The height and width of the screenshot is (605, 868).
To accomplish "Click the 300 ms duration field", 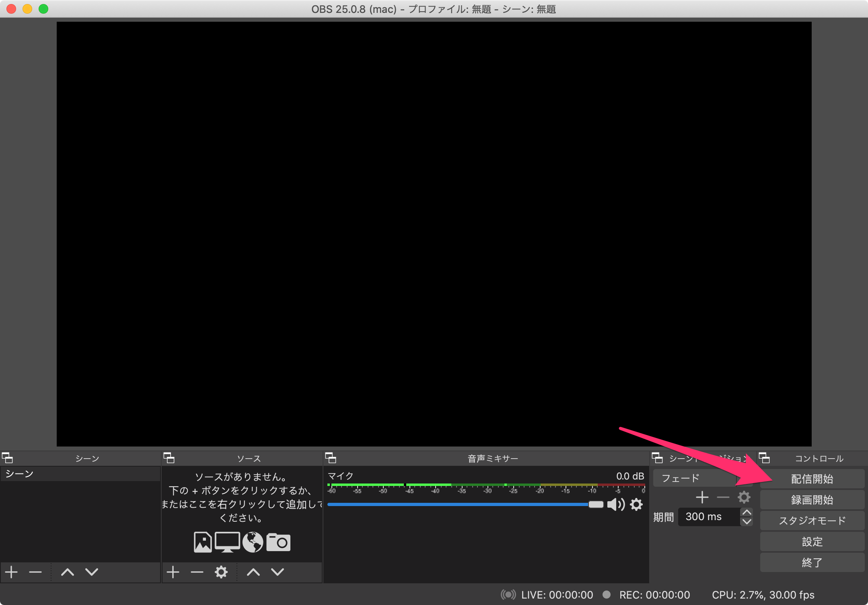I will point(709,517).
